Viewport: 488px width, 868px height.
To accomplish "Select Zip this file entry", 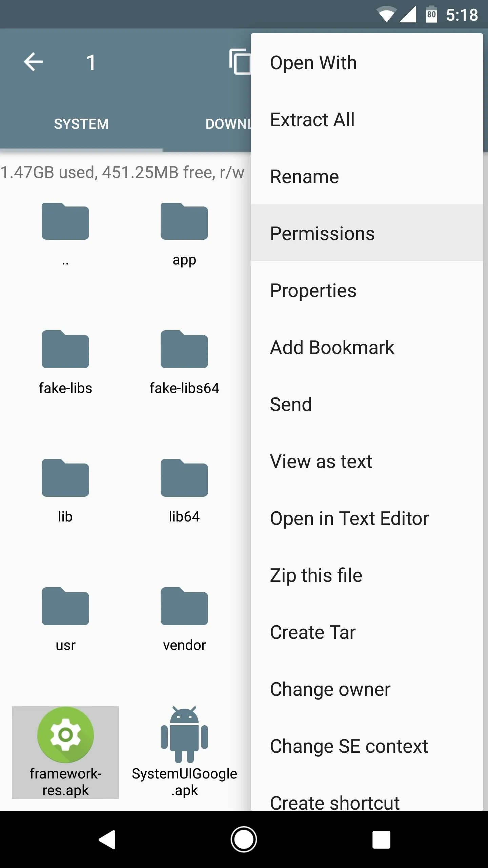I will tap(367, 575).
